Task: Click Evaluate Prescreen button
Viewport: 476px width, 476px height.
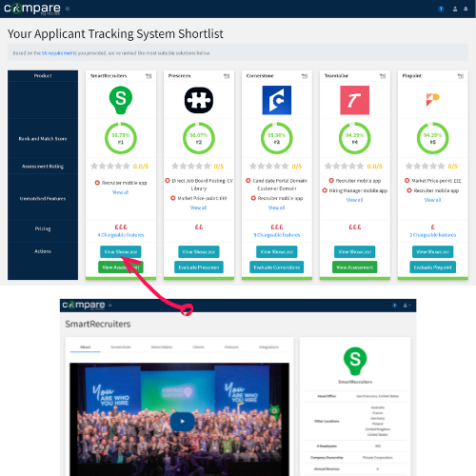Action: pyautogui.click(x=199, y=268)
